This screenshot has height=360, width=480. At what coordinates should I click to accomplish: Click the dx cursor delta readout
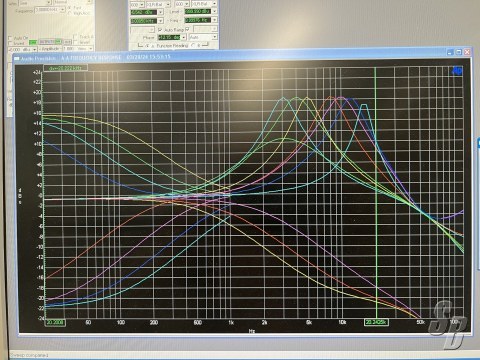point(65,68)
